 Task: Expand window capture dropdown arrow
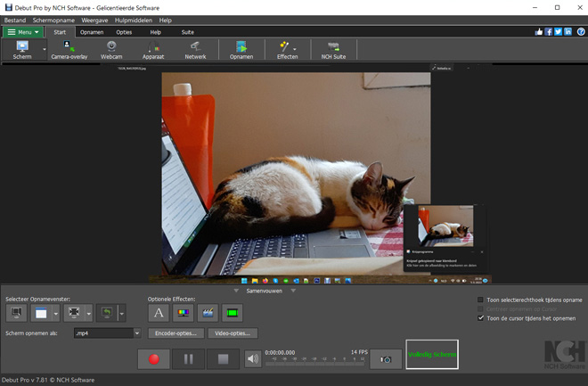tap(55, 313)
